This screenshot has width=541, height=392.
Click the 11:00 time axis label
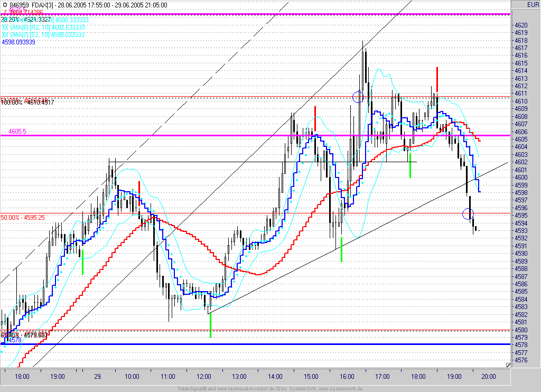tap(168, 377)
